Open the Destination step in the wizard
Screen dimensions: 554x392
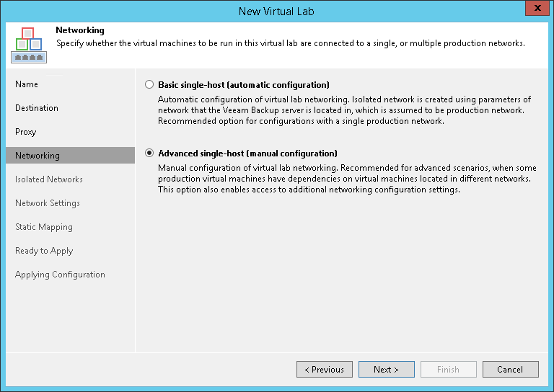pyautogui.click(x=37, y=108)
